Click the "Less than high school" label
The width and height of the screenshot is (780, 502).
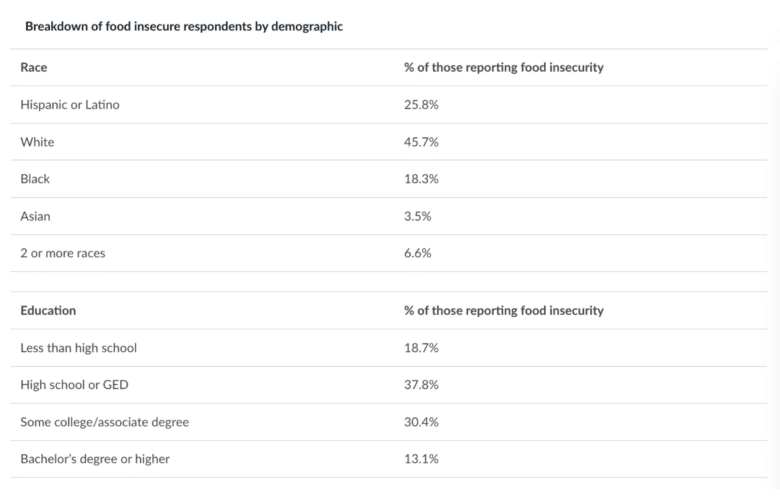point(78,348)
